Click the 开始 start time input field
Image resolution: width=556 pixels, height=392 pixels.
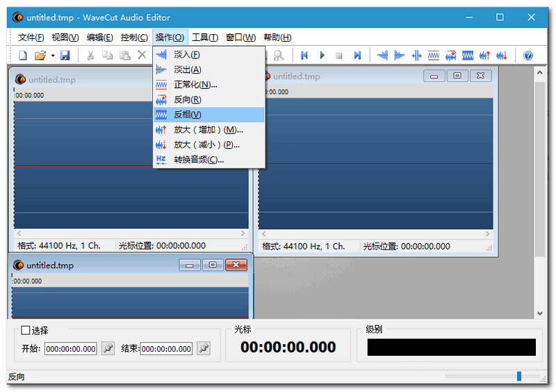pyautogui.click(x=71, y=349)
